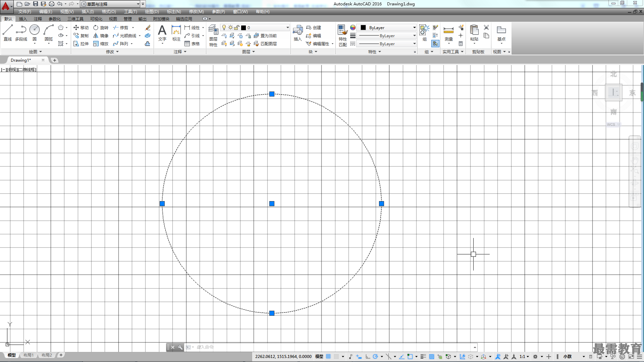
Task: Expand the 绘图 panel
Action: tap(35, 52)
